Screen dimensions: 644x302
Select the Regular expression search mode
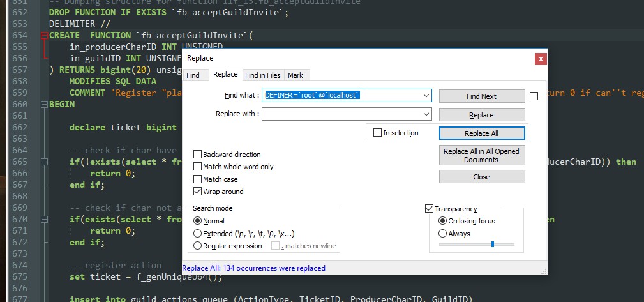[x=198, y=246]
